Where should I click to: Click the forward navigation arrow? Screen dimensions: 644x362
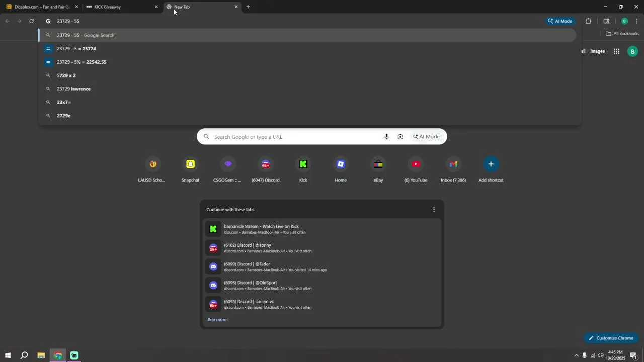(x=19, y=21)
